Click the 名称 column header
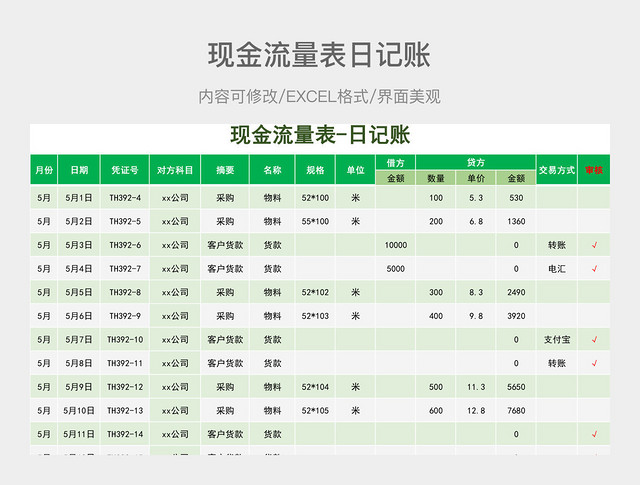This screenshot has height=485, width=640. (272, 169)
